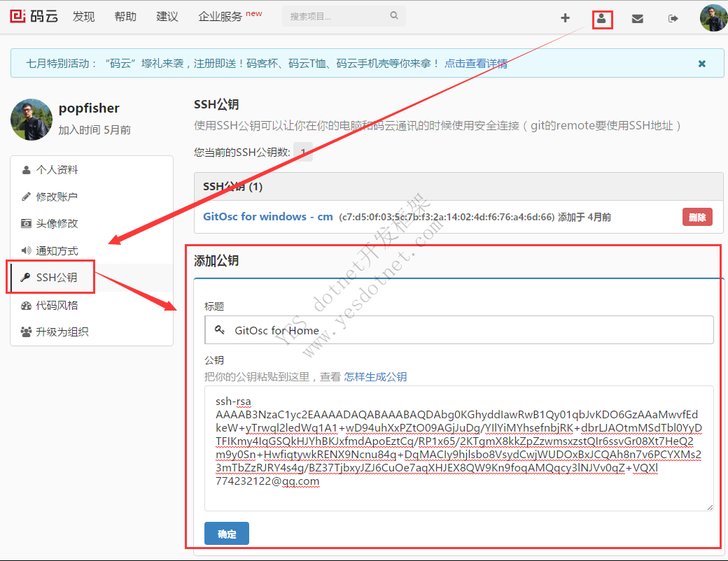
Task: Open 发现 in the top navigation
Action: click(x=83, y=17)
